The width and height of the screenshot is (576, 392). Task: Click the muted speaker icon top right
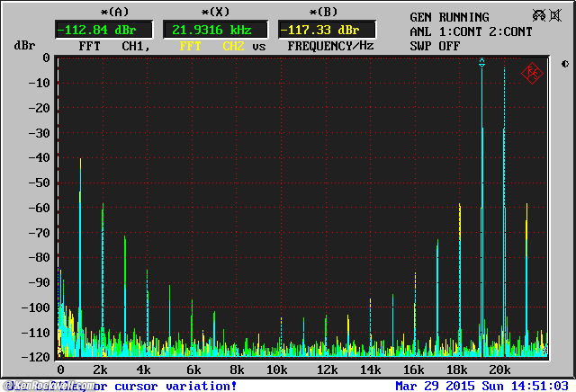[539, 16]
